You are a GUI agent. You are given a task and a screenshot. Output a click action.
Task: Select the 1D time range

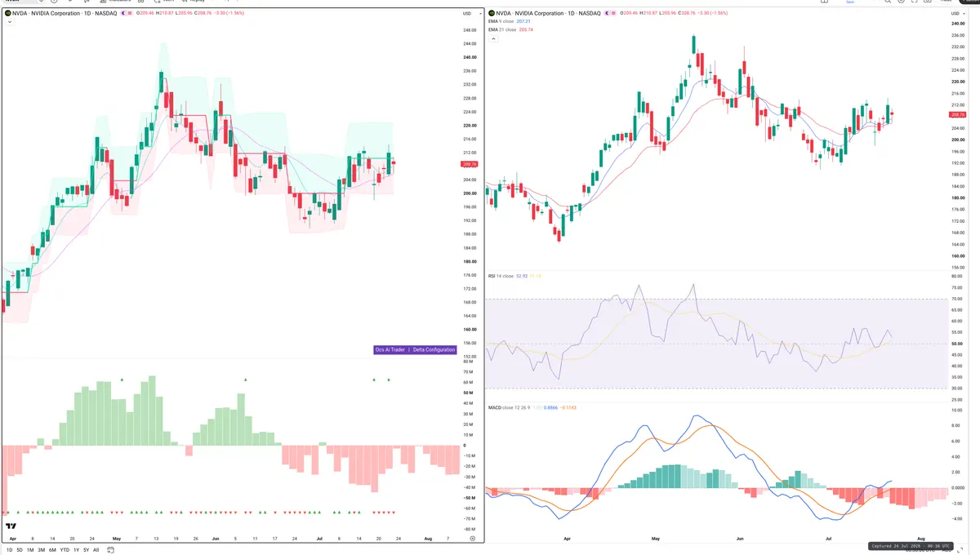[10, 550]
